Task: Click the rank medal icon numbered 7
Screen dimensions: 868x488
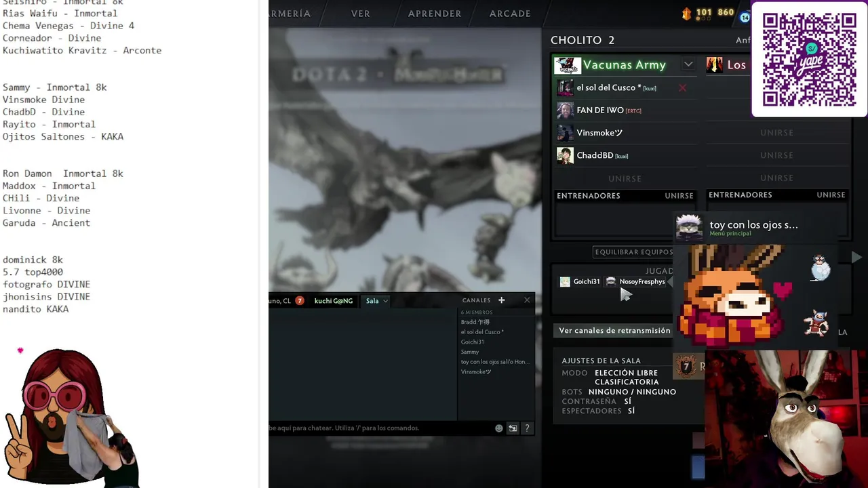Action: [x=686, y=366]
